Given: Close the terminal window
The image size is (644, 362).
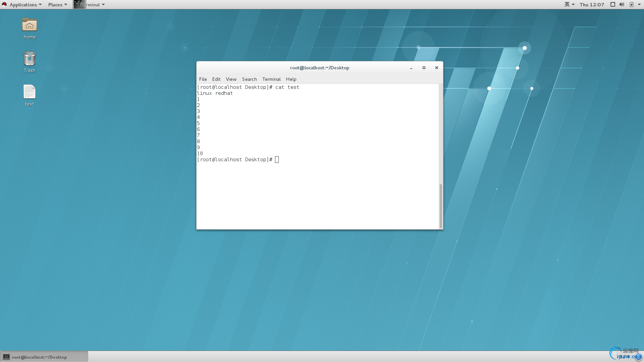Looking at the screenshot, I should 436,68.
